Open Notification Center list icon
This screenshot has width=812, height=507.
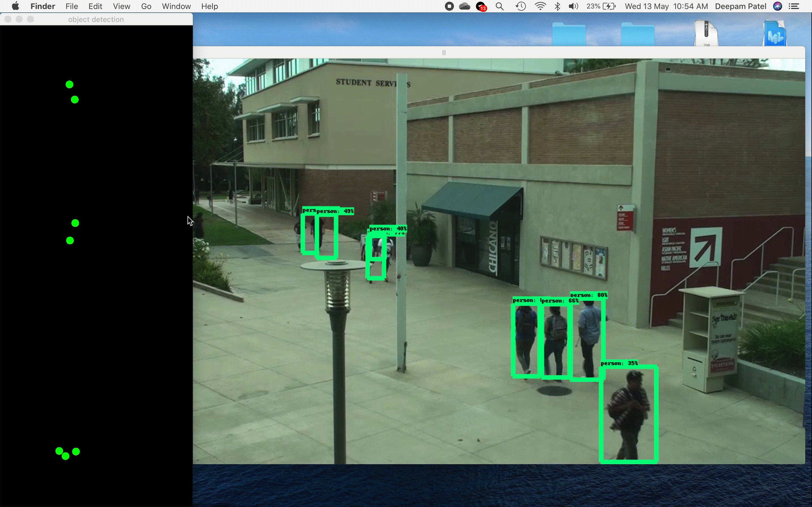click(x=794, y=6)
